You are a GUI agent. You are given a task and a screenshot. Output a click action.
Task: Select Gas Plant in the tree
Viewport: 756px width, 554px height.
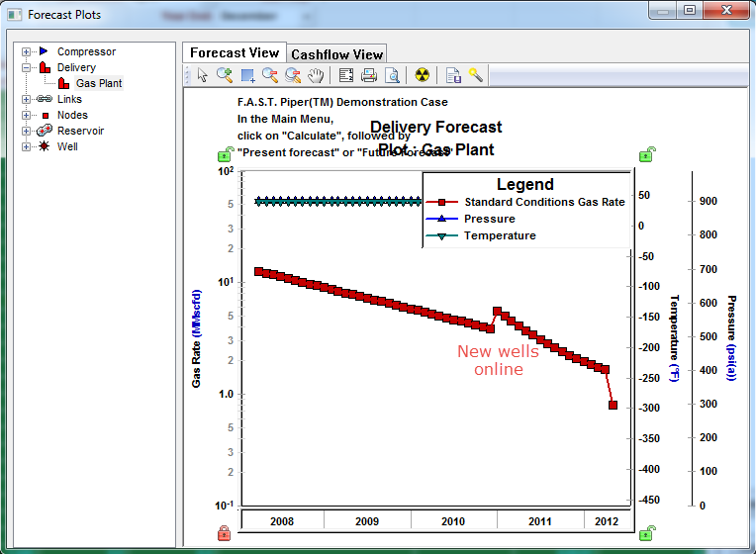coord(99,83)
